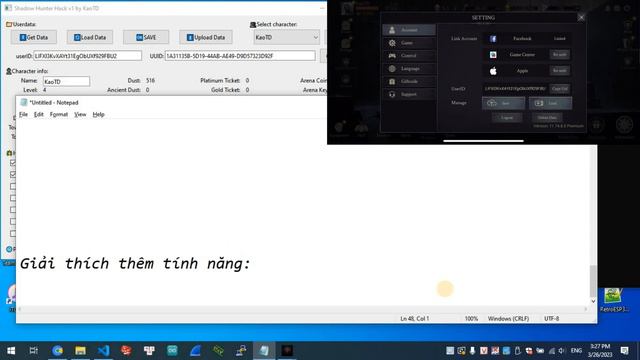The width and height of the screenshot is (640, 360).
Task: Select the Giftcode tab in Setting panel
Action: pos(409,81)
